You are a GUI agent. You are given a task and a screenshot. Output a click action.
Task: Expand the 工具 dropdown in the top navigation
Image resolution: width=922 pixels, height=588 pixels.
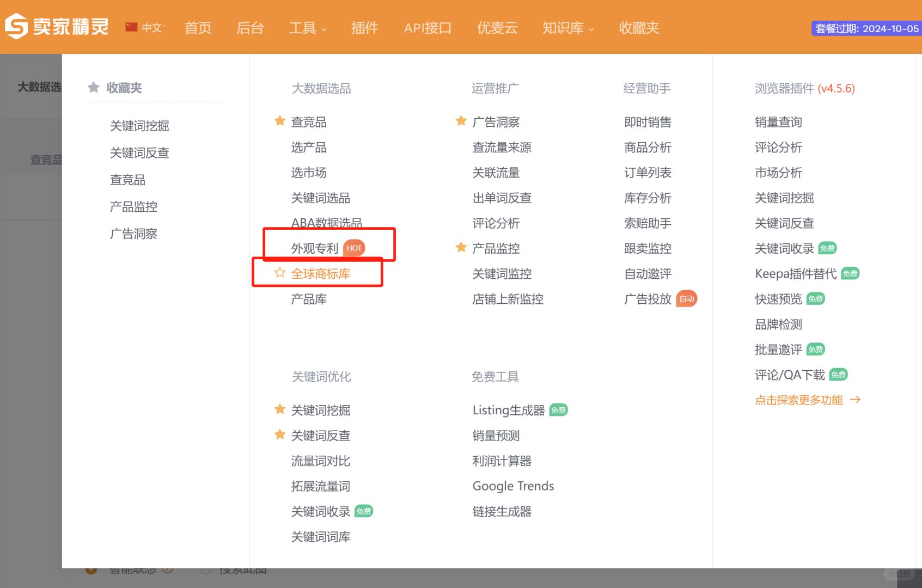308,28
